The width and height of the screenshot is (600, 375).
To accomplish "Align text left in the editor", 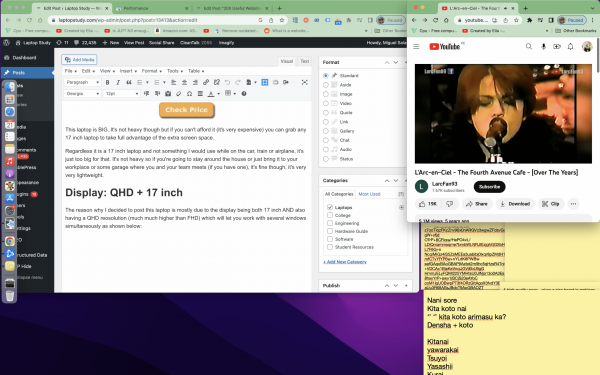I will pyautogui.click(x=173, y=82).
